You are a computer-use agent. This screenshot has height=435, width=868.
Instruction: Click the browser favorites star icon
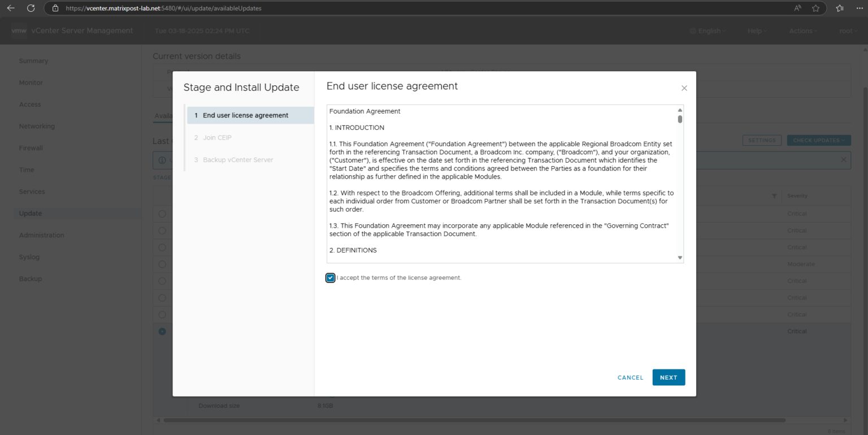(x=815, y=8)
